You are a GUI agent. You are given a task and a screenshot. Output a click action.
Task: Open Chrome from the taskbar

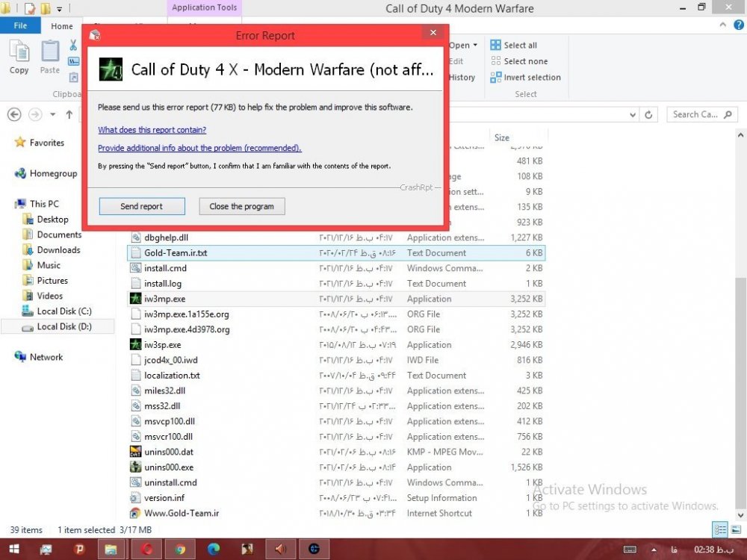[x=180, y=549]
